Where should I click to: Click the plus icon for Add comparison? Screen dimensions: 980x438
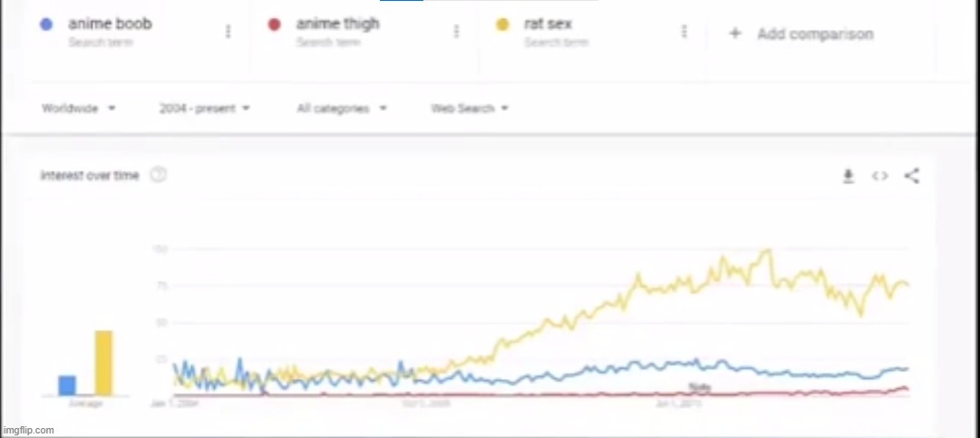[x=735, y=34]
